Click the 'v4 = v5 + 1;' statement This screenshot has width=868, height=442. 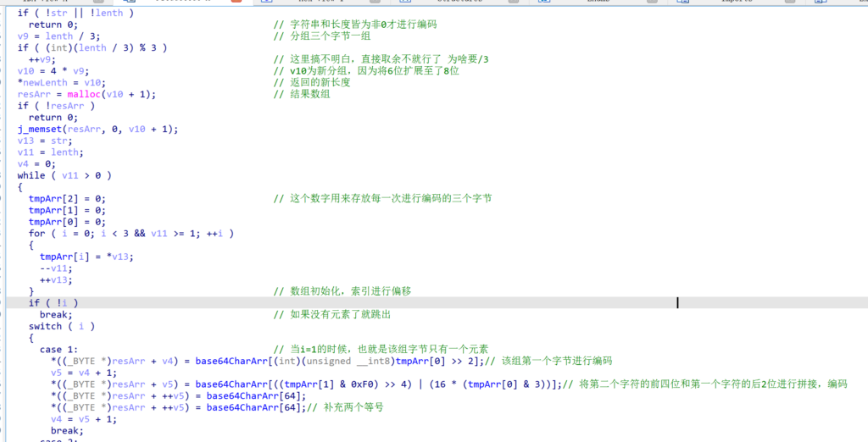pos(84,419)
